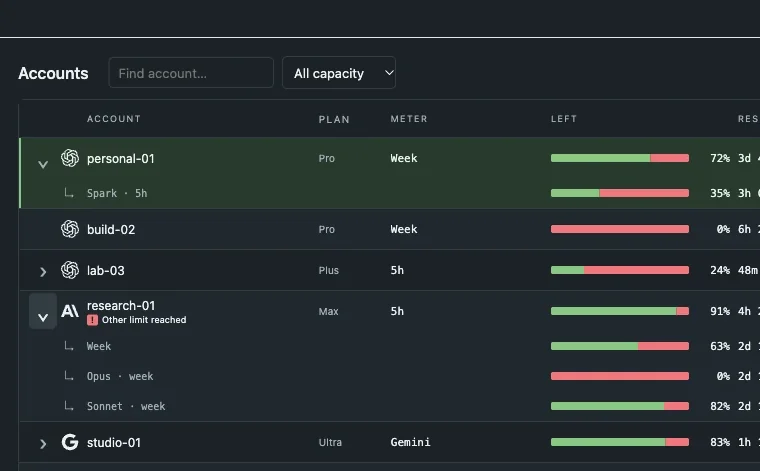Select the build-02 account name
Image resolution: width=760 pixels, height=471 pixels.
click(111, 229)
